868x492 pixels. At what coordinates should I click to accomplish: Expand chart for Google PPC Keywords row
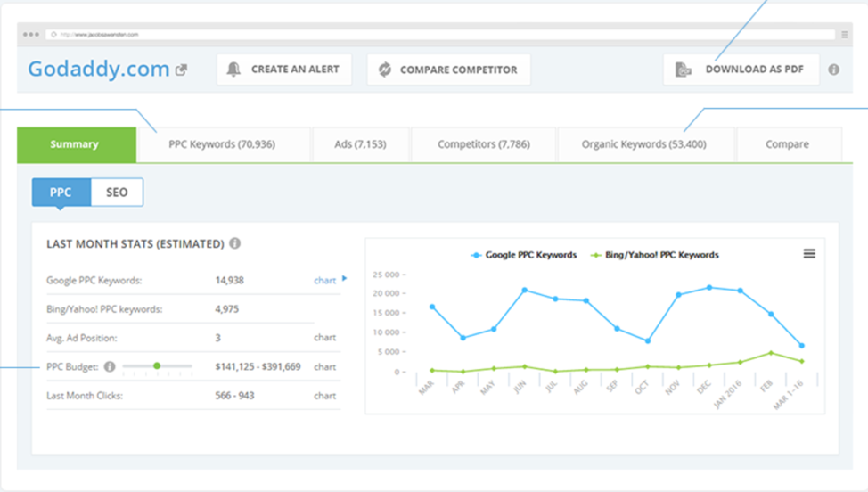pos(330,280)
